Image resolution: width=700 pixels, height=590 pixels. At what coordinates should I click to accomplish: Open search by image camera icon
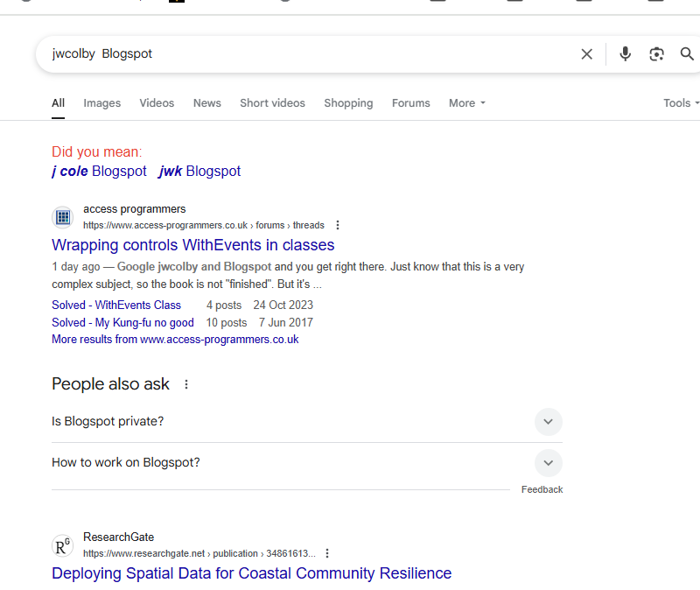point(656,54)
